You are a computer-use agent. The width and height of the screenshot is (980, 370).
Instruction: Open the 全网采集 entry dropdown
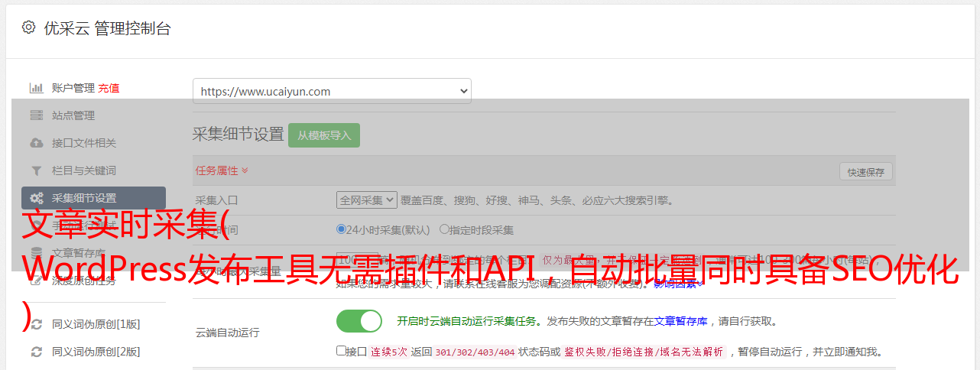tap(367, 200)
